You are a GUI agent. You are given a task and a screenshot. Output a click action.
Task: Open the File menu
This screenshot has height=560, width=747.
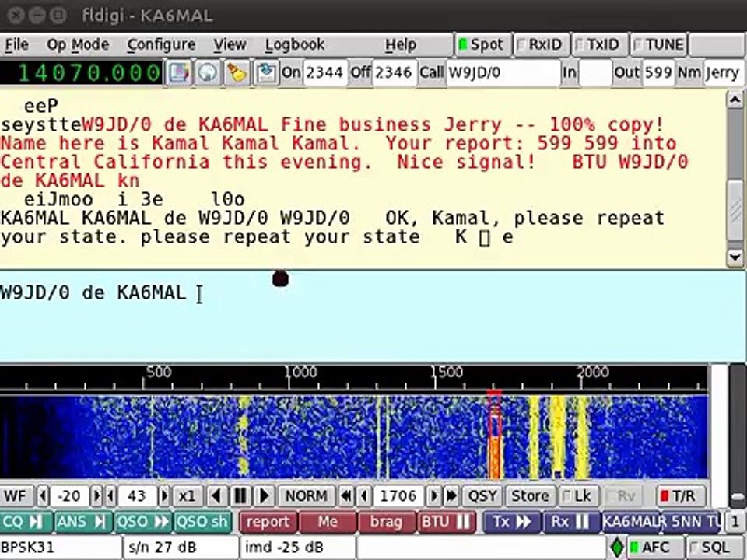tap(16, 45)
